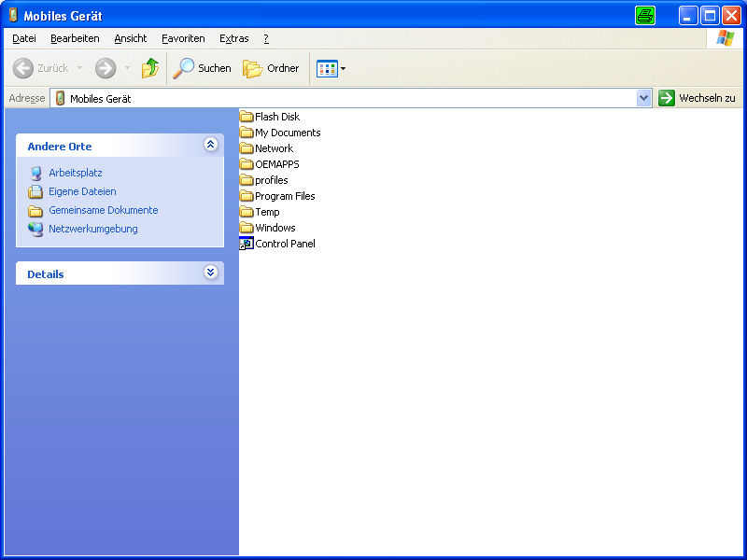Click the view mode icon in toolbar
Viewport: 747px width, 560px height.
tap(327, 68)
